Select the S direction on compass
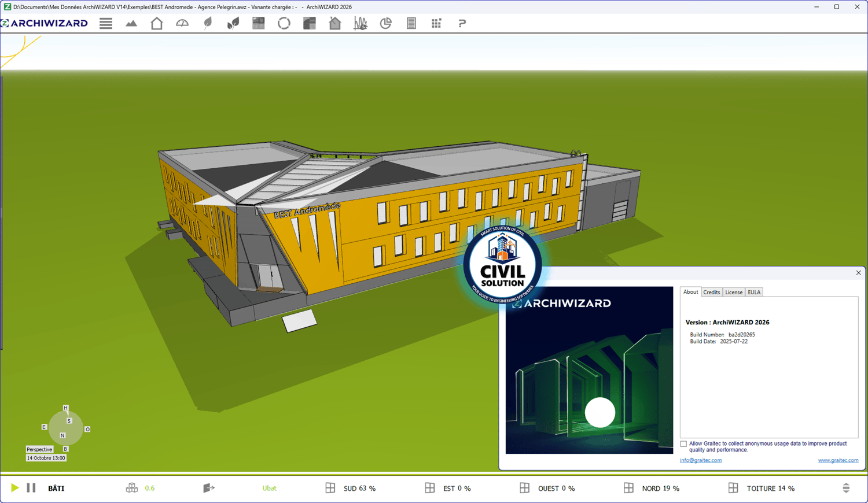This screenshot has height=503, width=868. (x=69, y=421)
